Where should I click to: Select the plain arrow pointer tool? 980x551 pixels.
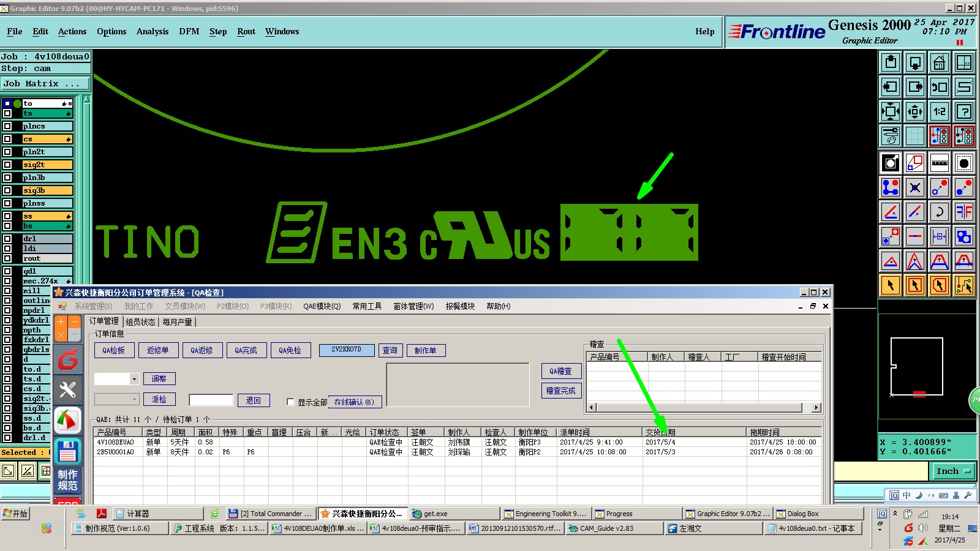coord(891,285)
